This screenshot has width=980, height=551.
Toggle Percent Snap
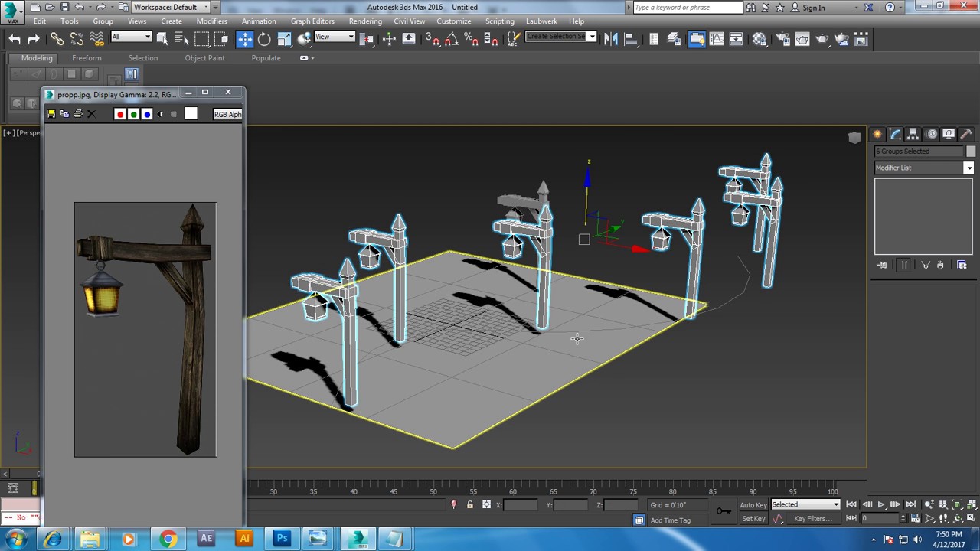471,39
